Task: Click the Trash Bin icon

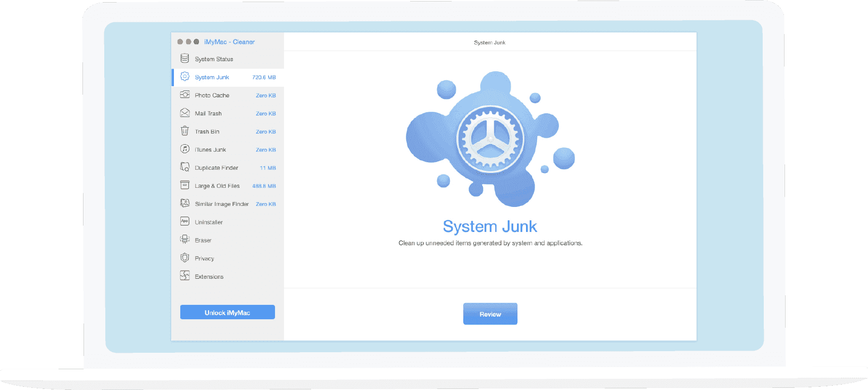Action: coord(185,131)
